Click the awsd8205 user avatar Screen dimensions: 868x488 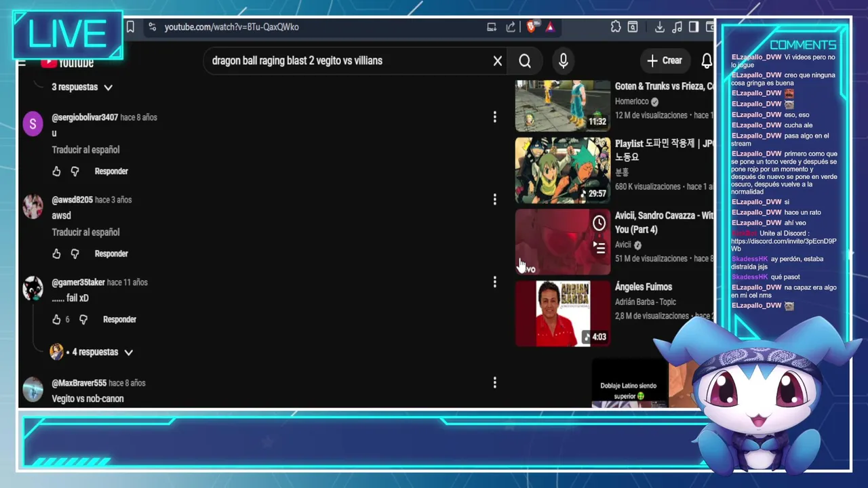pyautogui.click(x=33, y=207)
